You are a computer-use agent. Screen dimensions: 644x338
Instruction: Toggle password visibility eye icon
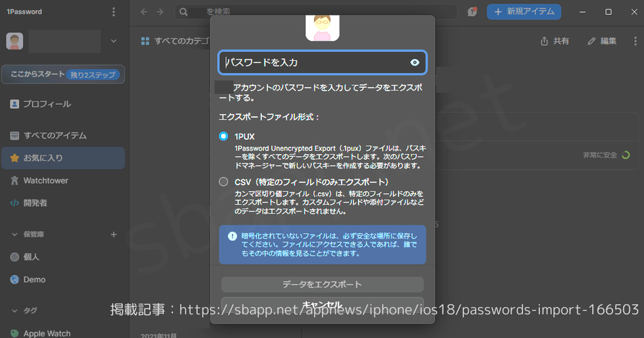[415, 62]
